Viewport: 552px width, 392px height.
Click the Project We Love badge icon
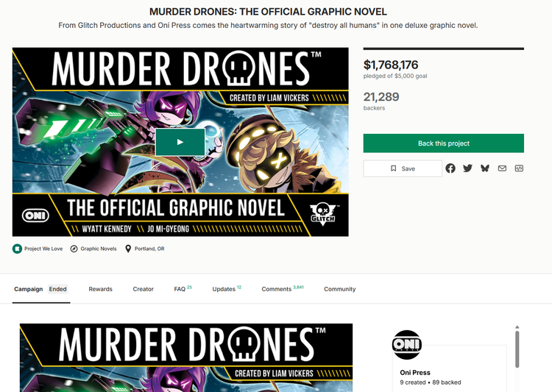[17, 249]
